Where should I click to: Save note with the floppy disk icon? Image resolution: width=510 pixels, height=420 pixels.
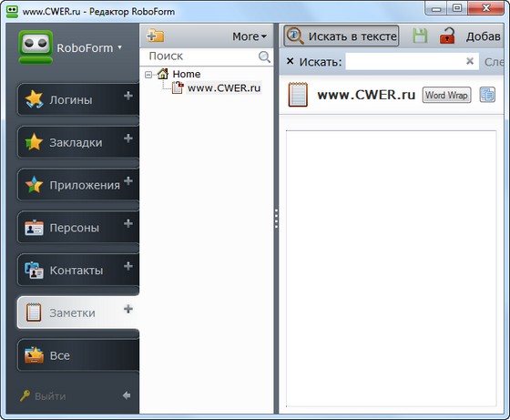tap(420, 36)
